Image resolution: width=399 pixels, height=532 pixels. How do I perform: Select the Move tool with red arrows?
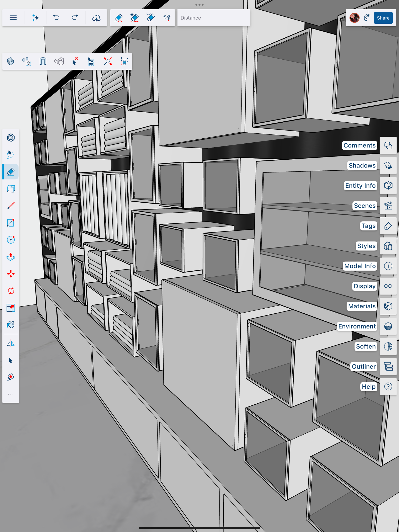point(11,274)
